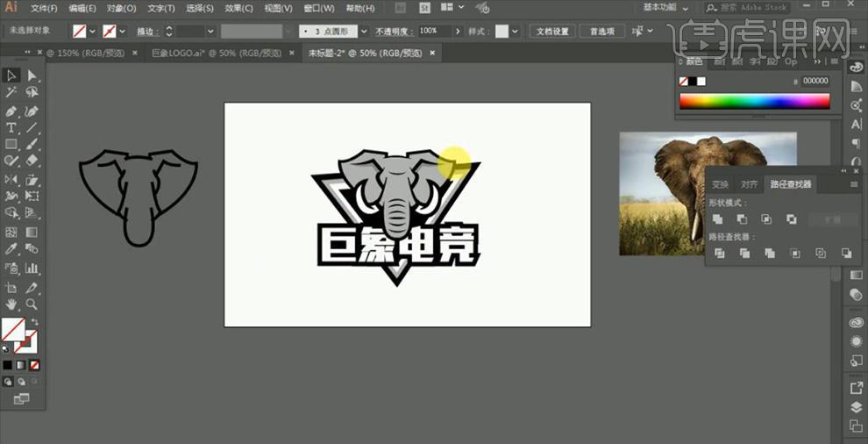Open 效果(C) menu
This screenshot has height=444, width=868.
point(239,8)
